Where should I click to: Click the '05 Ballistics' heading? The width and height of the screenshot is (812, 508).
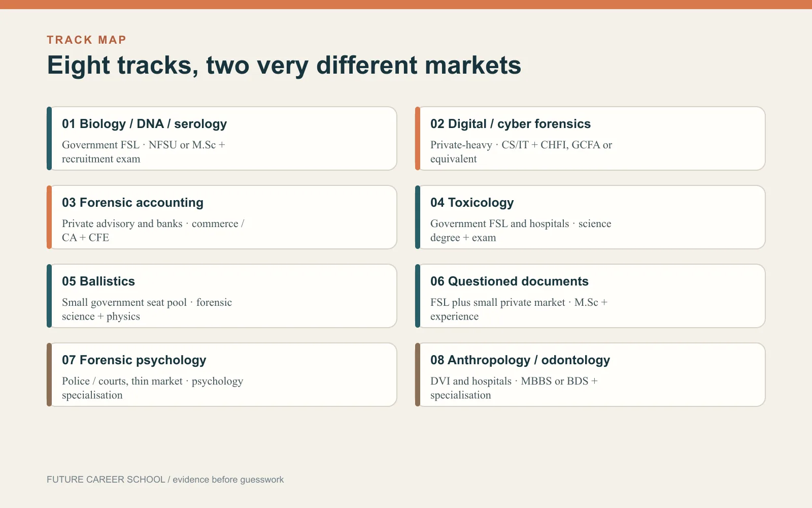click(98, 281)
